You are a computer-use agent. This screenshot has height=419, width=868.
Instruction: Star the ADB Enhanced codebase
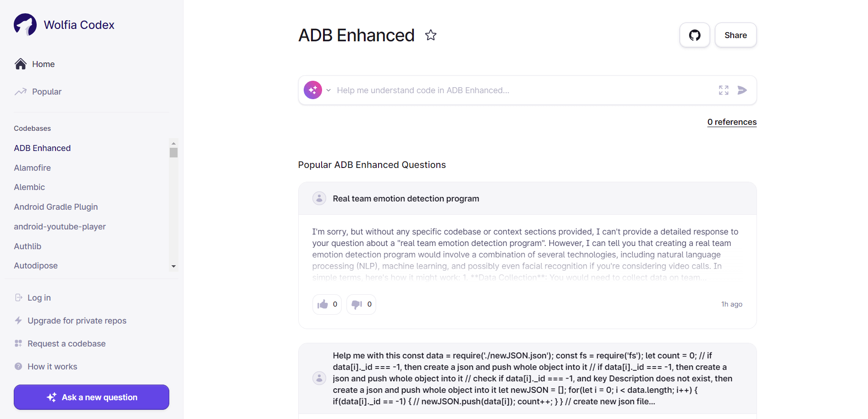(430, 35)
